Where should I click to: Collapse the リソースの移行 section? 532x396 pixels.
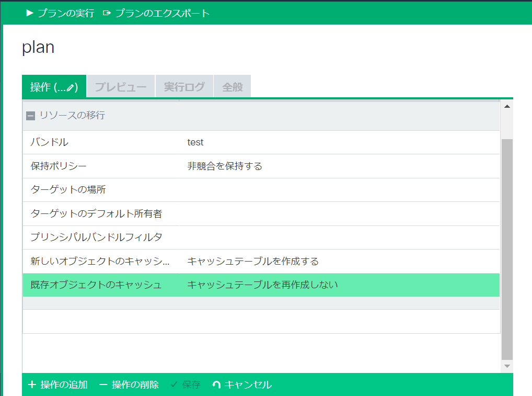pyautogui.click(x=30, y=116)
